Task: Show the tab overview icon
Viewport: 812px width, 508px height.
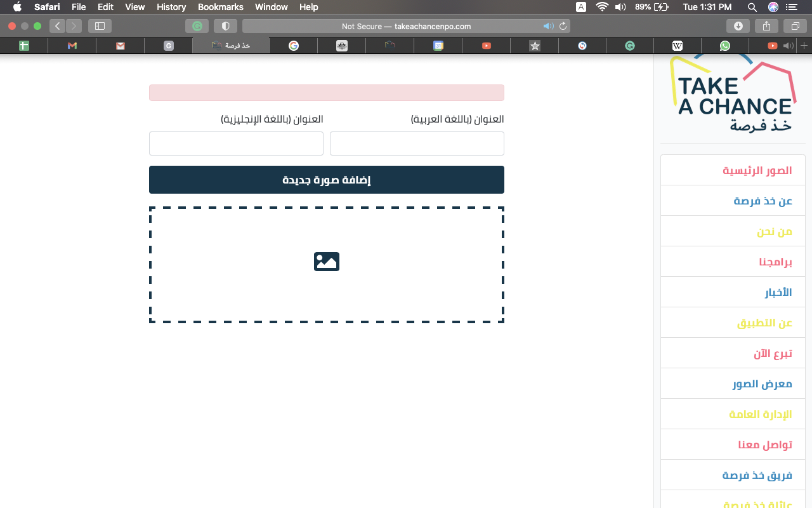Action: click(x=795, y=26)
